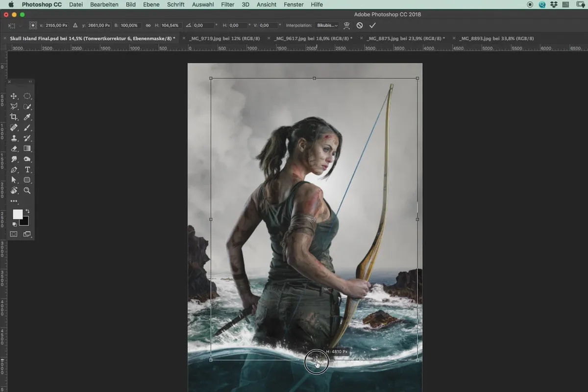
Task: Select the Path Selection arrow tool
Action: tap(14, 180)
